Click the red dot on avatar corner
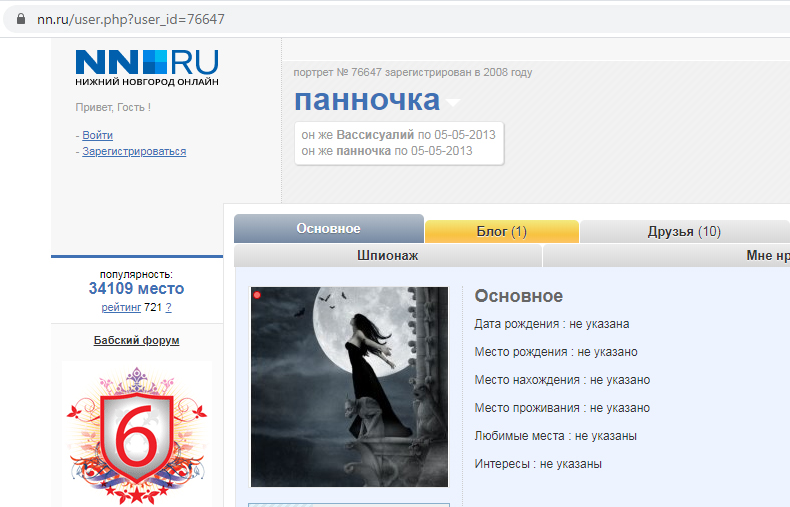 257,295
